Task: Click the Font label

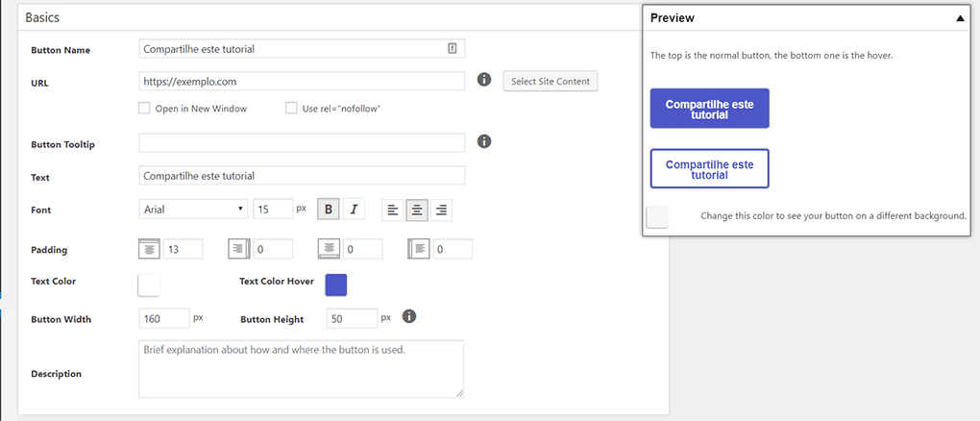Action: tap(41, 210)
